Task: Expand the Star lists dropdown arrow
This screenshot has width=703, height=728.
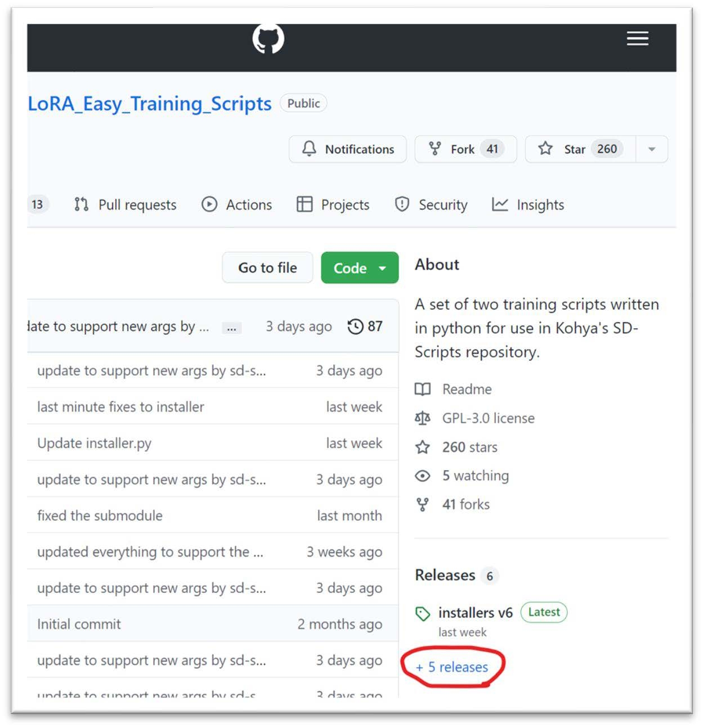Action: coord(652,149)
